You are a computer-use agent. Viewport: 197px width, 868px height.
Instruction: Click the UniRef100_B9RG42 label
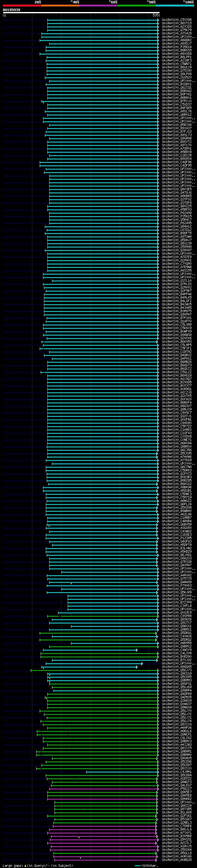tap(177, 91)
